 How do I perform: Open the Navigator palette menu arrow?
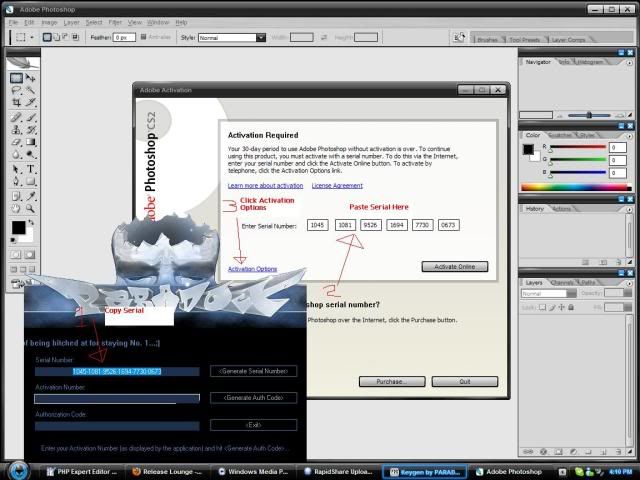tap(629, 63)
